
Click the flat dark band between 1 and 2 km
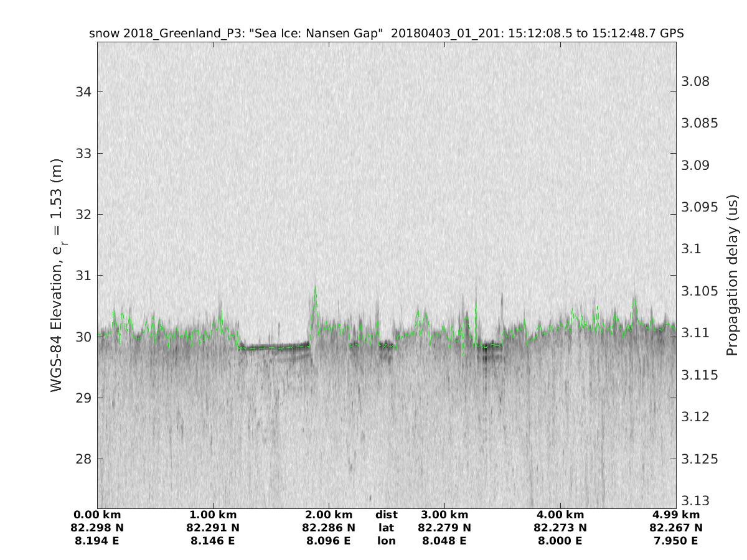274,347
